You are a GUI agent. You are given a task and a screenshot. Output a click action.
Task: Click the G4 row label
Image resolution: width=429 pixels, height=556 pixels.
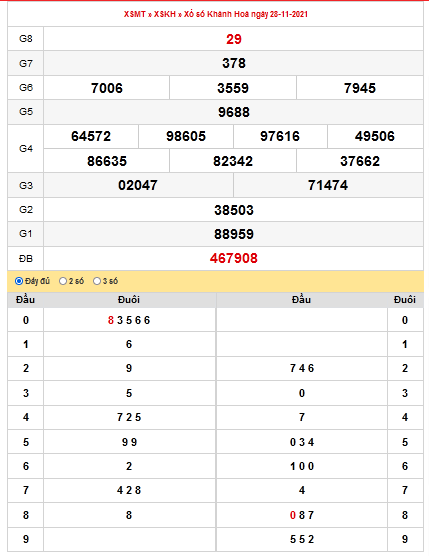point(26,149)
